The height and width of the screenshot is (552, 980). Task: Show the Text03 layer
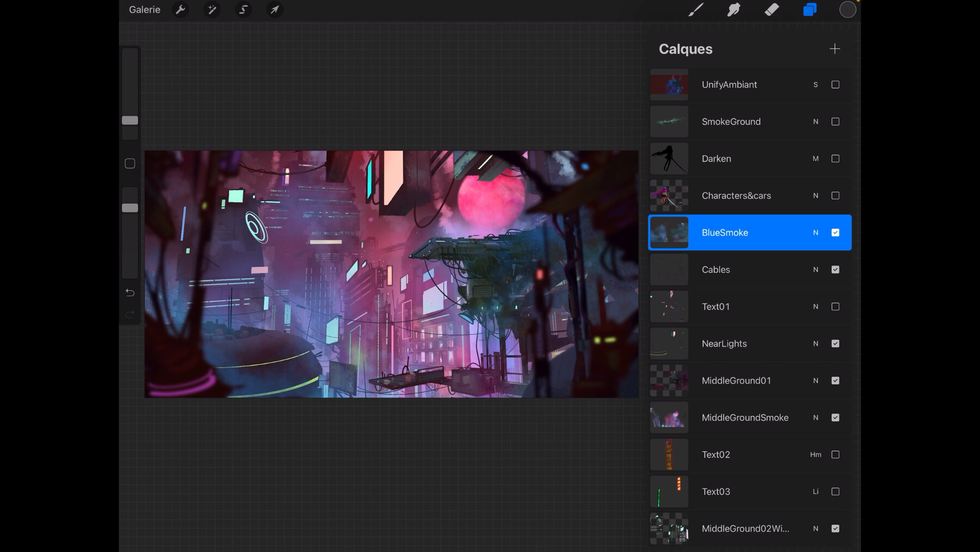coord(835,492)
